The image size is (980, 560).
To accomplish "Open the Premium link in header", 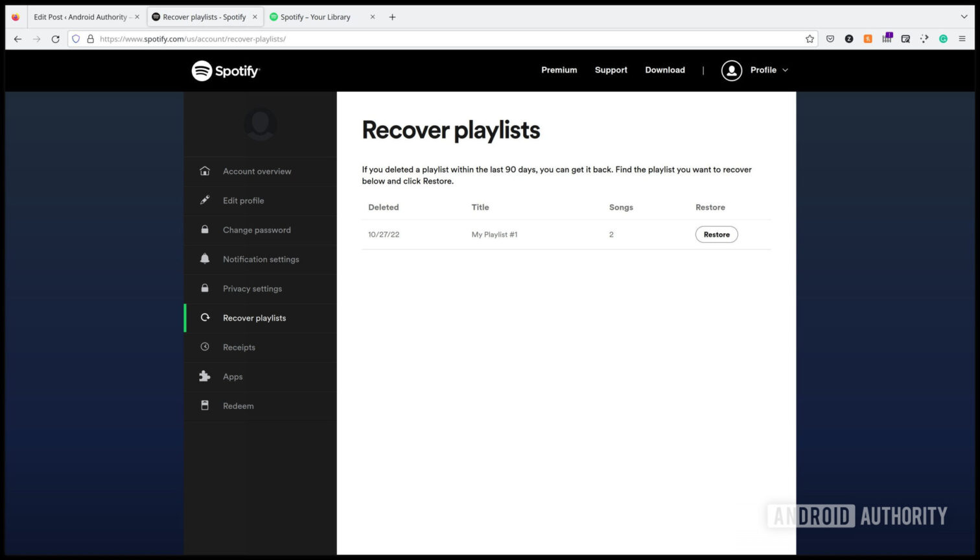I will click(x=559, y=70).
